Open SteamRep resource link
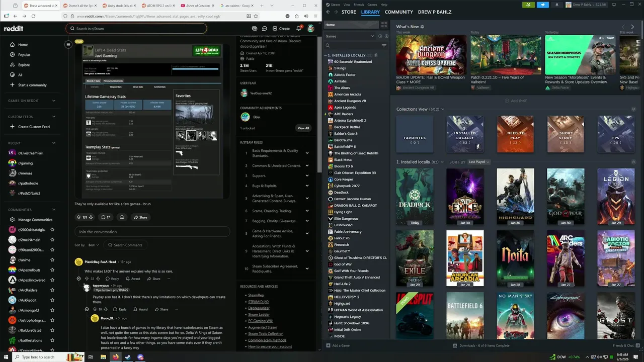Screen dimensions: 644x362 256,295
